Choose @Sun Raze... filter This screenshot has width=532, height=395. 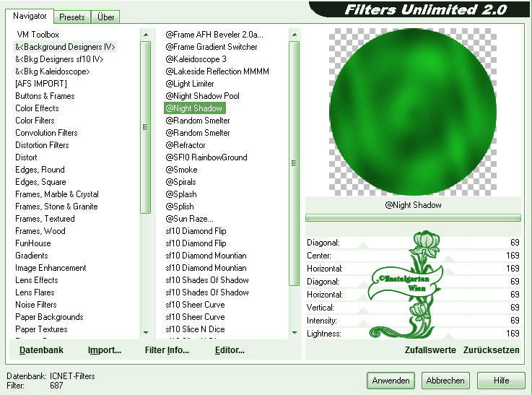pos(189,219)
